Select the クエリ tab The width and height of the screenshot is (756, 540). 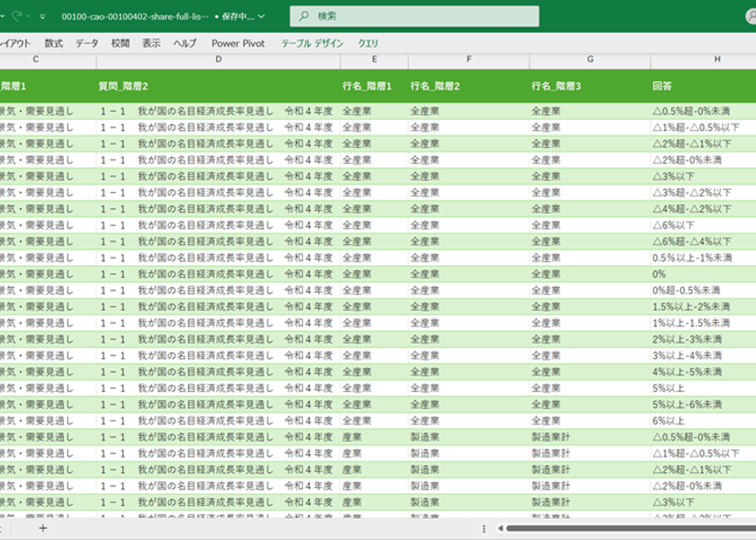(368, 43)
